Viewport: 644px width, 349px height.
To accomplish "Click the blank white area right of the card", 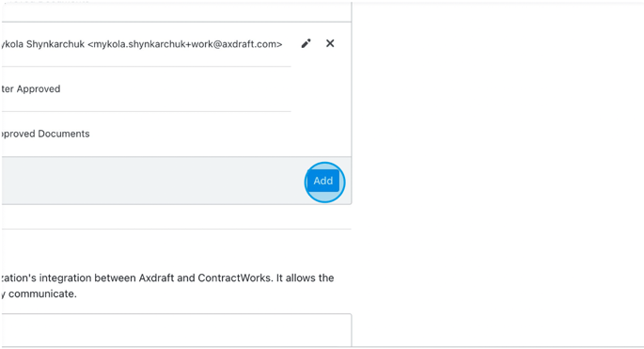I will click(497, 173).
